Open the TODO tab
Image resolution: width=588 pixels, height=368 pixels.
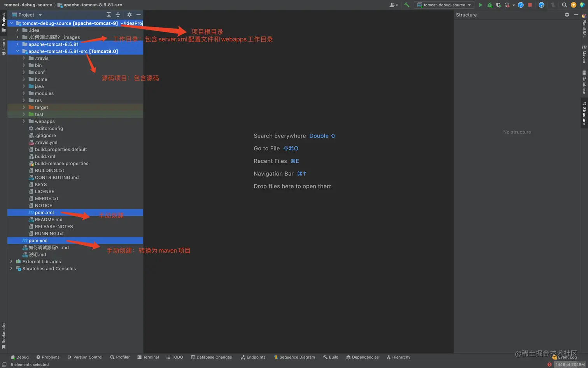coord(175,357)
